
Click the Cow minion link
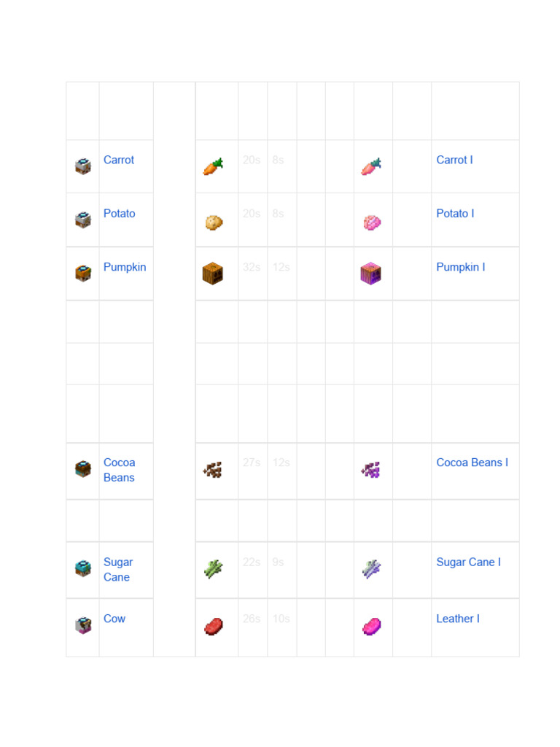click(114, 619)
